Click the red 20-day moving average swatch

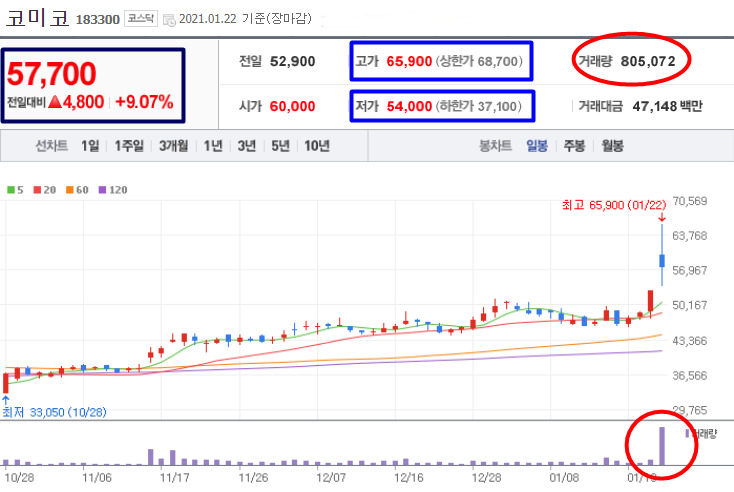coord(37,190)
